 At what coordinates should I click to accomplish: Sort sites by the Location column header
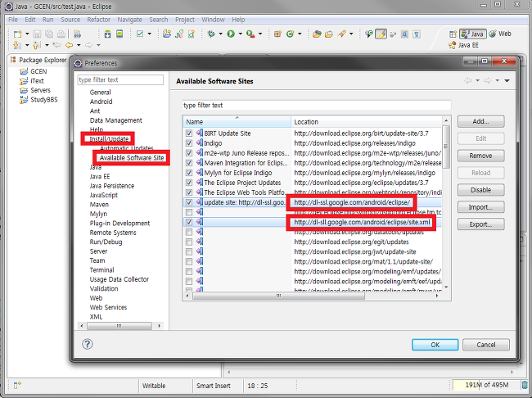coord(367,122)
